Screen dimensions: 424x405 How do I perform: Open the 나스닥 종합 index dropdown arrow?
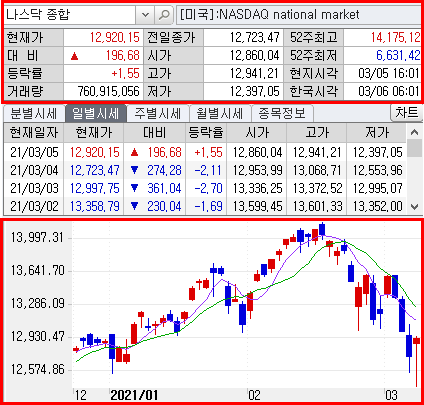(145, 15)
